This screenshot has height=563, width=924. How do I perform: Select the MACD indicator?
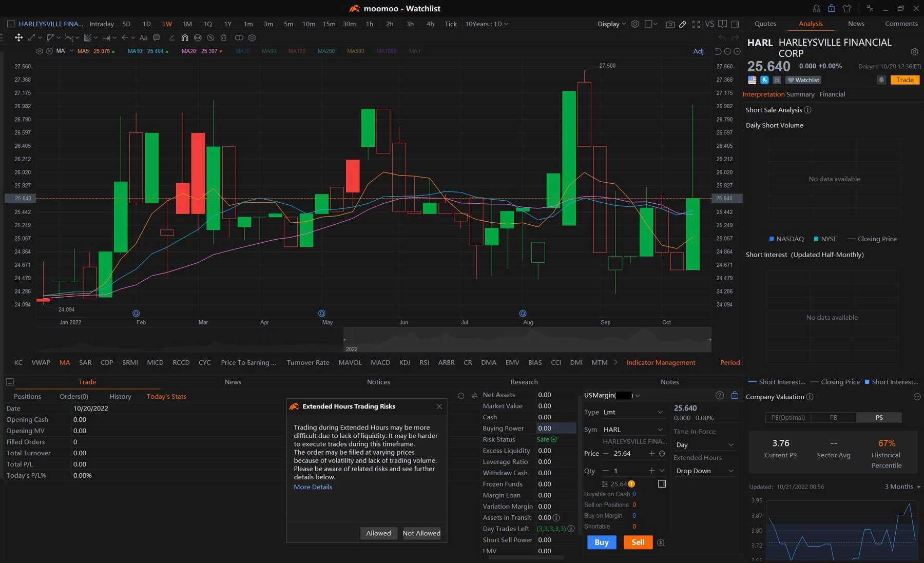coord(380,362)
